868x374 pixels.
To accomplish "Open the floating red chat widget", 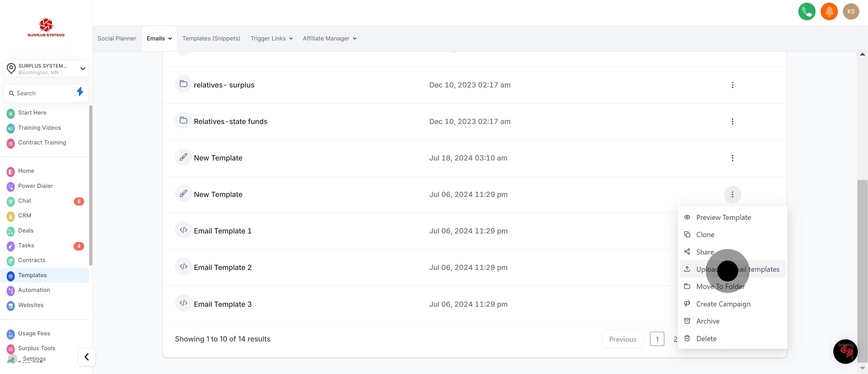I will click(x=845, y=351).
